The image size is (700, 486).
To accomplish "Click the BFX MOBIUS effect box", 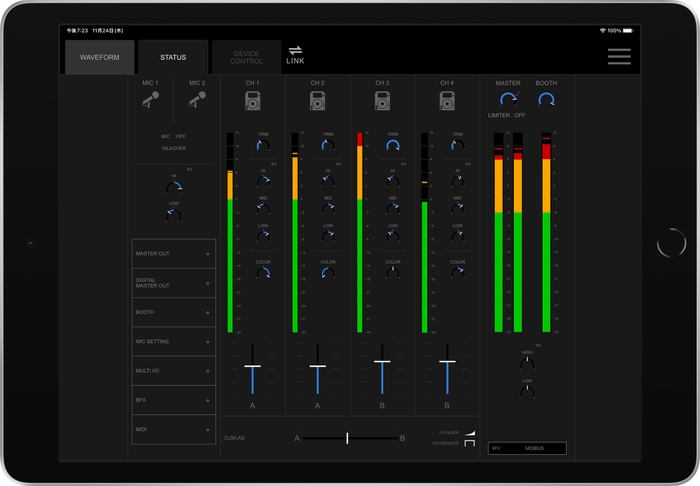I will pos(527,448).
